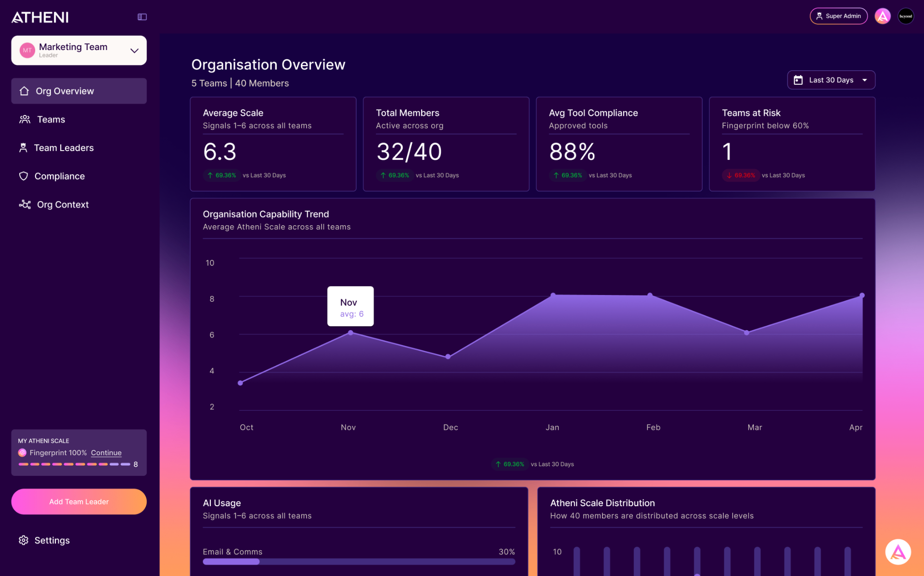Click the Org Context network icon

pyautogui.click(x=25, y=205)
